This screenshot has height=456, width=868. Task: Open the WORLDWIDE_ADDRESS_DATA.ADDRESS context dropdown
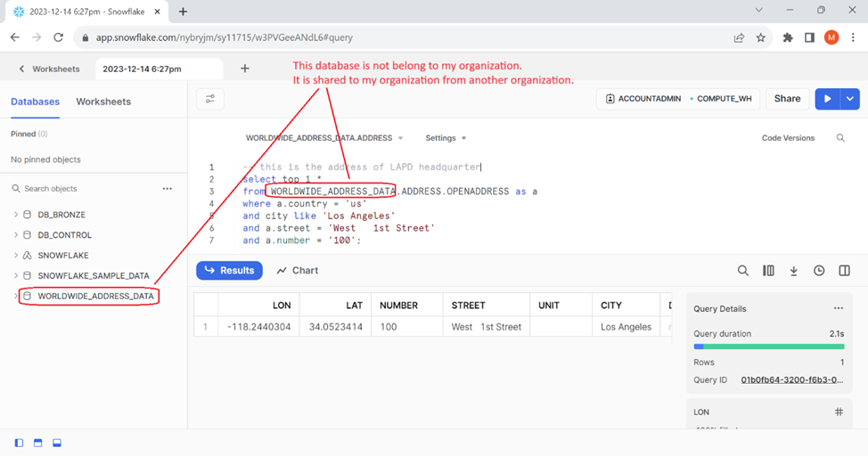(x=324, y=138)
